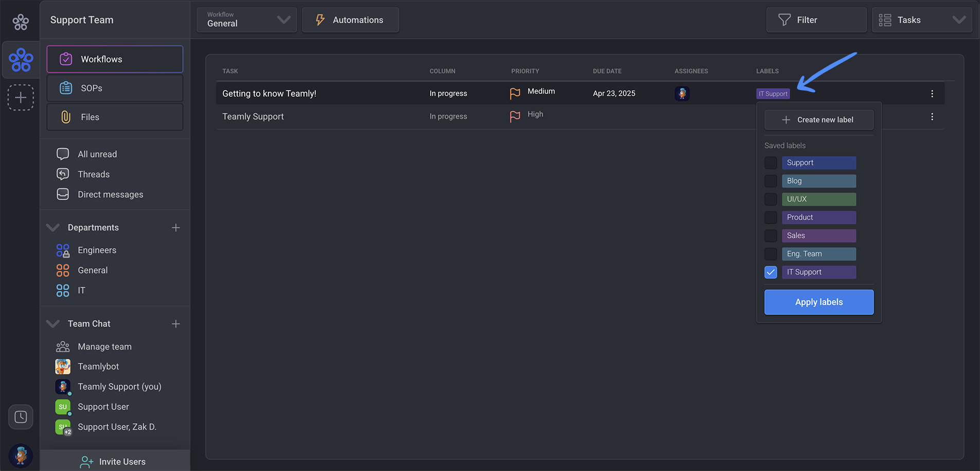The height and width of the screenshot is (471, 980).
Task: Open Support User chat
Action: tap(103, 407)
